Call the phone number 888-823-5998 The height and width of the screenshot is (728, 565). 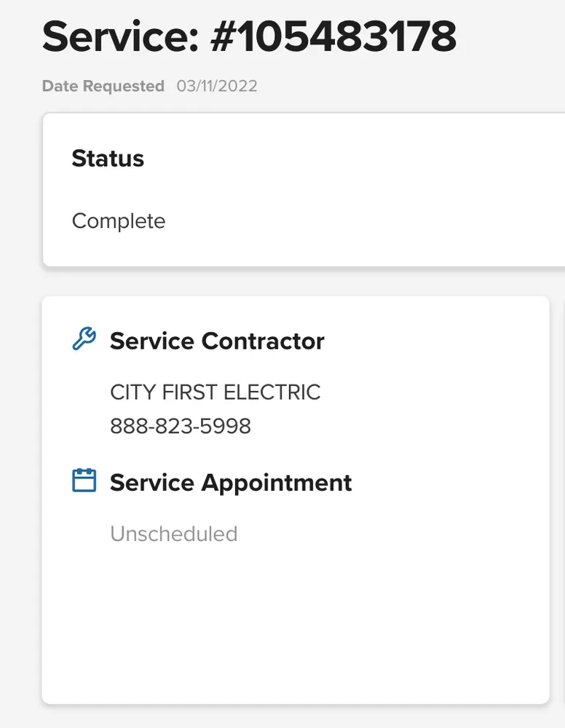coord(181,426)
